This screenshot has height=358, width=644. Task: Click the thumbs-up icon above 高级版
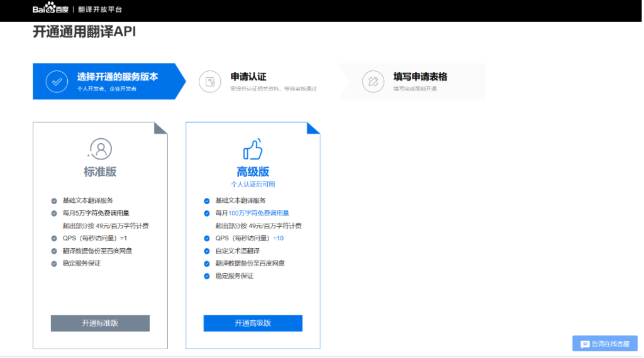point(253,148)
